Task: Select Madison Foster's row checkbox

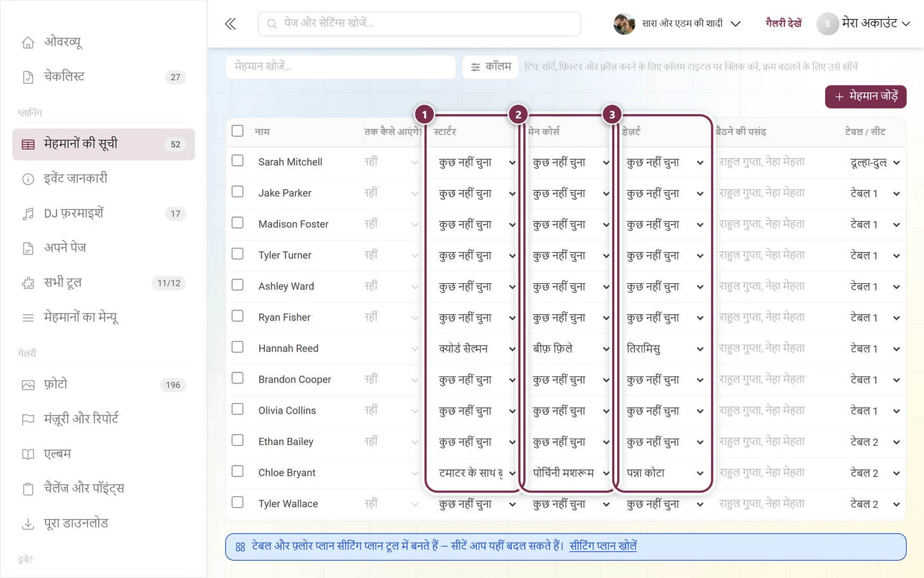Action: [x=237, y=223]
